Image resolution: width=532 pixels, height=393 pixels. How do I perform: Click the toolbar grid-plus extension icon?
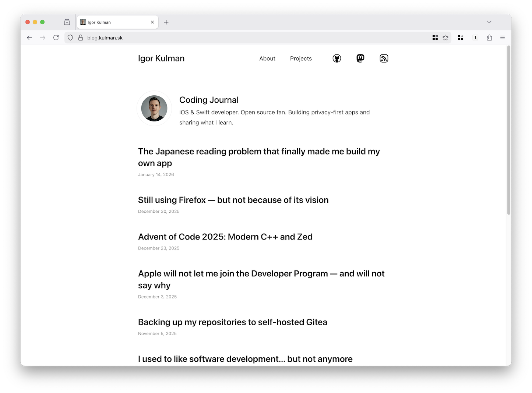[461, 38]
